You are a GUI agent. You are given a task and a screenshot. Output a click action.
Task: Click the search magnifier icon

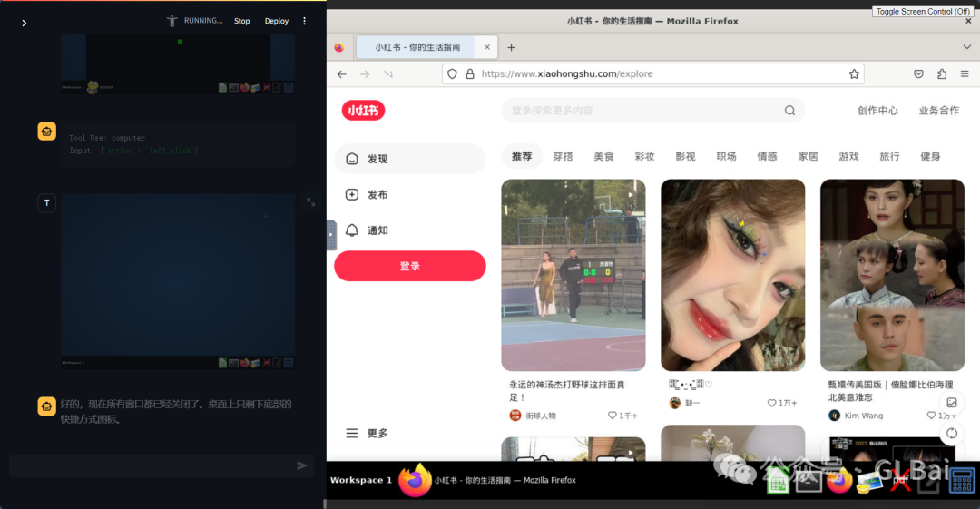pos(789,111)
